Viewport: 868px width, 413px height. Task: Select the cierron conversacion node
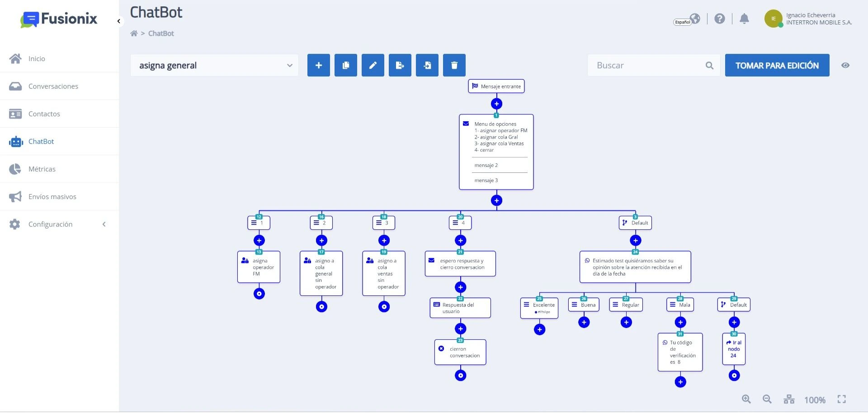tap(460, 352)
